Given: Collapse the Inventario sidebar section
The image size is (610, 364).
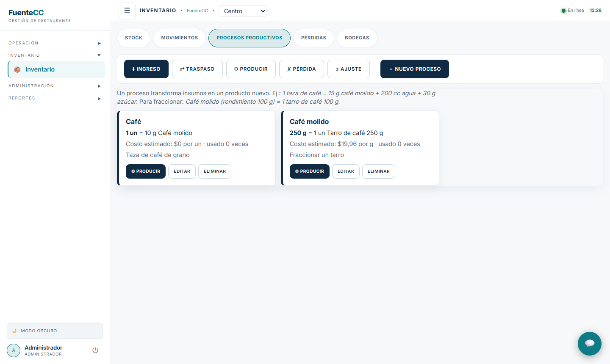Looking at the screenshot, I should coord(55,55).
